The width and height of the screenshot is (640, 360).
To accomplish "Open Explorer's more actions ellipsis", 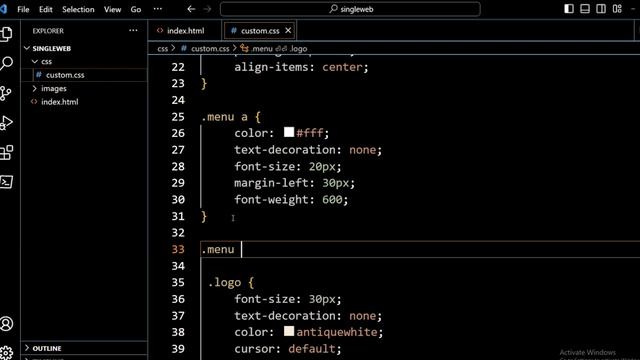I will [x=133, y=31].
